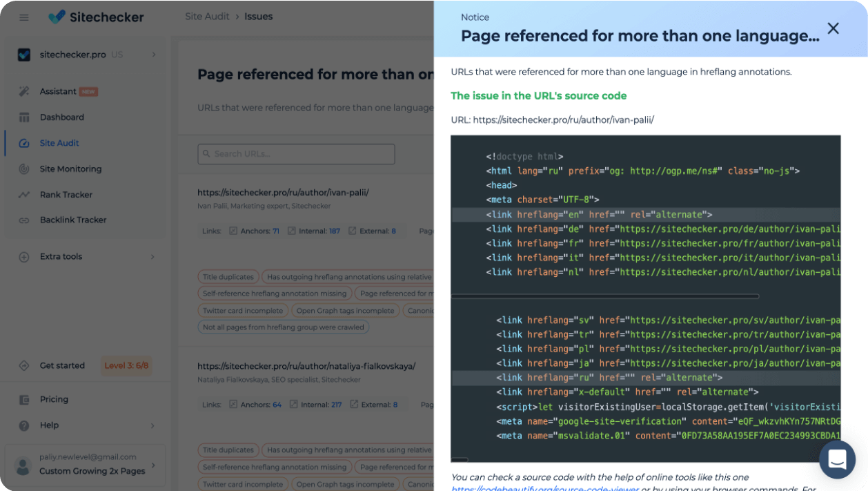This screenshot has width=868, height=491.
Task: Click the Site Monitoring icon
Action: (x=24, y=169)
